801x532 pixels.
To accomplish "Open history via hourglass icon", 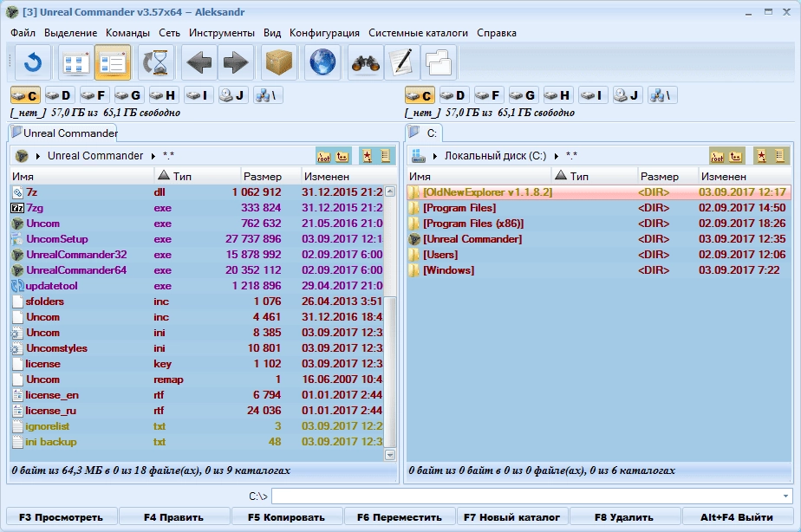I will 156,62.
